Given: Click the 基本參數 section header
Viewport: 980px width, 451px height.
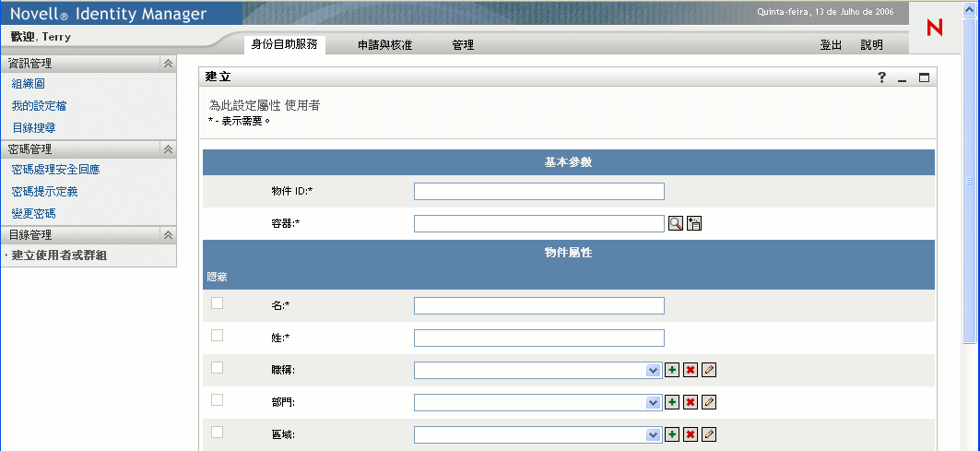Looking at the screenshot, I should [x=568, y=162].
